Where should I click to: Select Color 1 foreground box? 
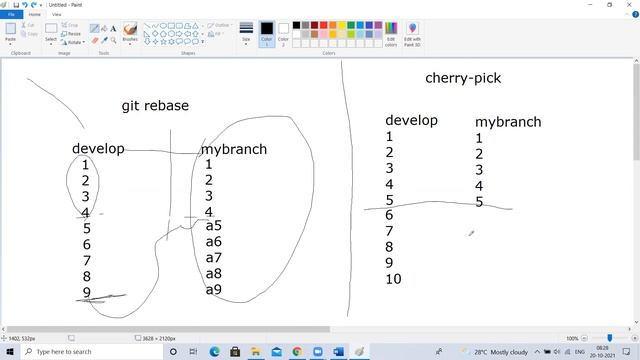(x=267, y=34)
